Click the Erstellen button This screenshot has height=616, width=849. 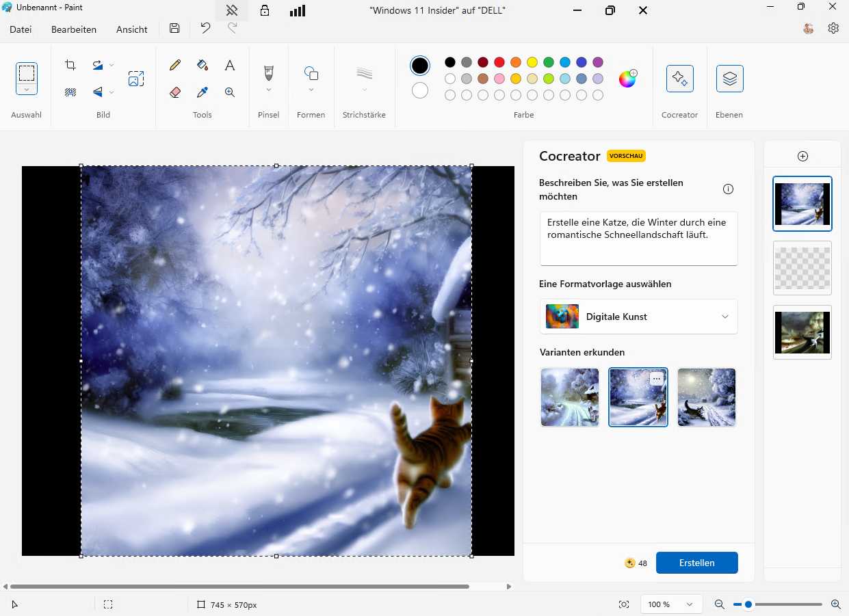coord(696,563)
